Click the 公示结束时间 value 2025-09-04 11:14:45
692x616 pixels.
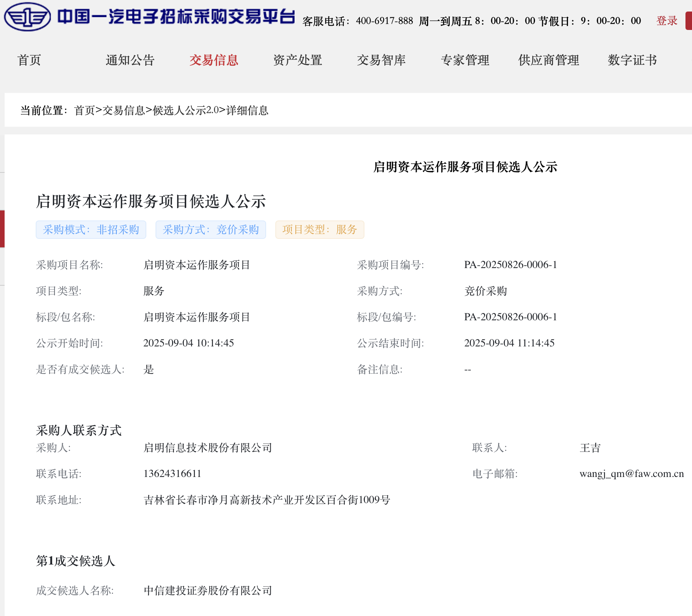(x=510, y=343)
